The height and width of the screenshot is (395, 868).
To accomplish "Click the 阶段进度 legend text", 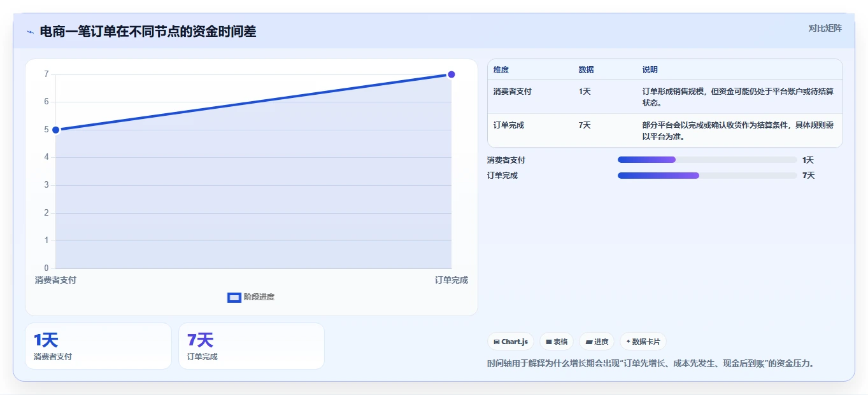I will (259, 297).
